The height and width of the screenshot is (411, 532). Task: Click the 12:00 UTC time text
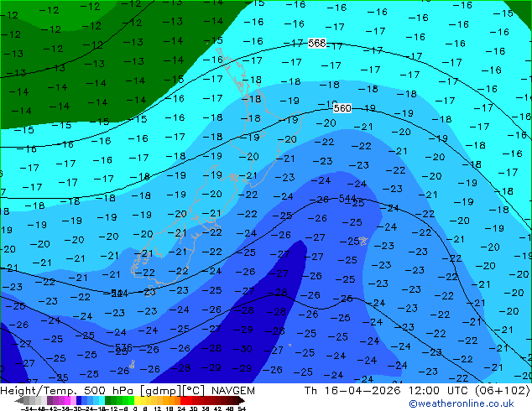pos(438,391)
